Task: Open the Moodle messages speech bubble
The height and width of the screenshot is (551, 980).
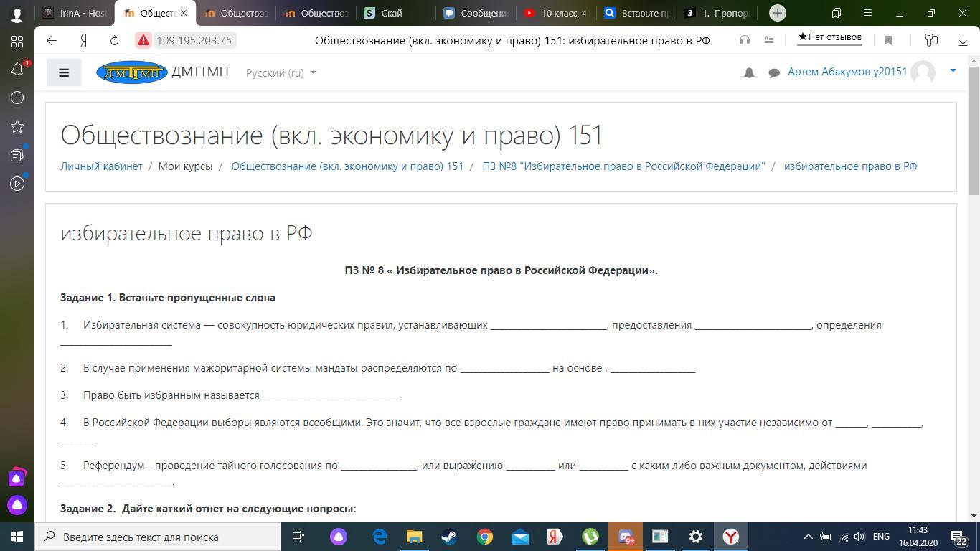Action: (774, 72)
